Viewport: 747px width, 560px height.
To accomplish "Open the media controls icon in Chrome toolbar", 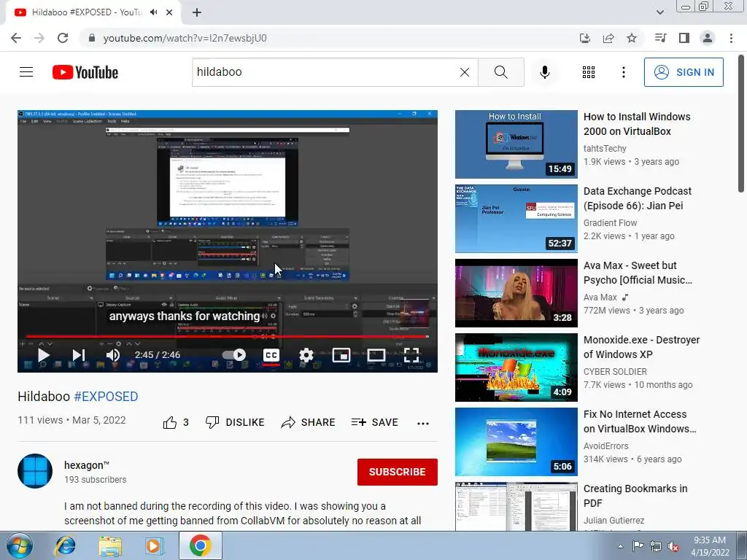I will [660, 38].
